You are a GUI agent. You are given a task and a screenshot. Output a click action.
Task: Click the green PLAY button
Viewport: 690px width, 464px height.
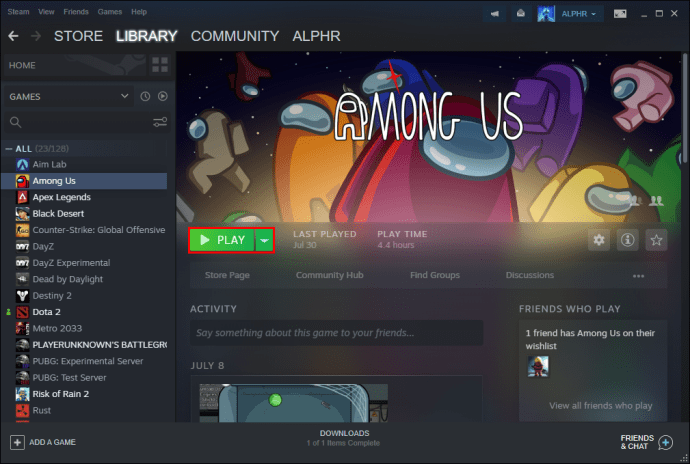(222, 240)
